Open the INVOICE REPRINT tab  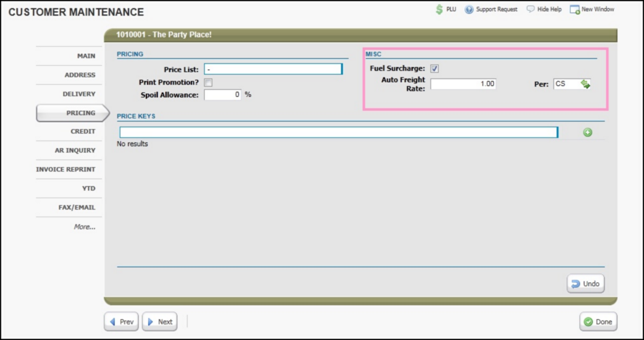[x=66, y=169]
